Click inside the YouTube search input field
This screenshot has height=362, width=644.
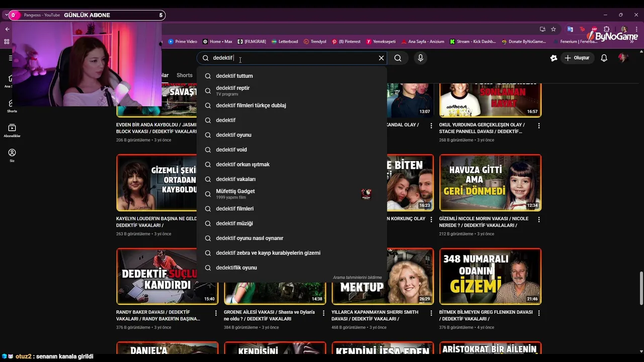tap(292, 58)
